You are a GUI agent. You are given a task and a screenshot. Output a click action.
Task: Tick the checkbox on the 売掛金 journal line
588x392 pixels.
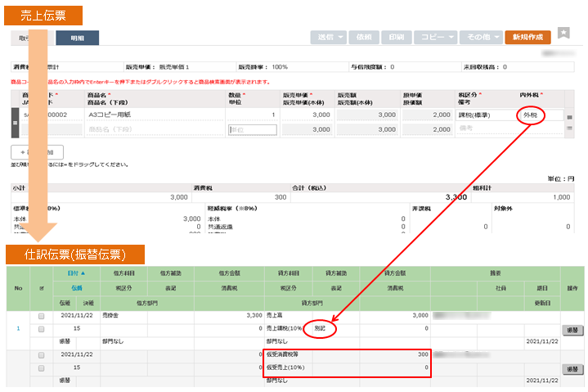coord(42,315)
